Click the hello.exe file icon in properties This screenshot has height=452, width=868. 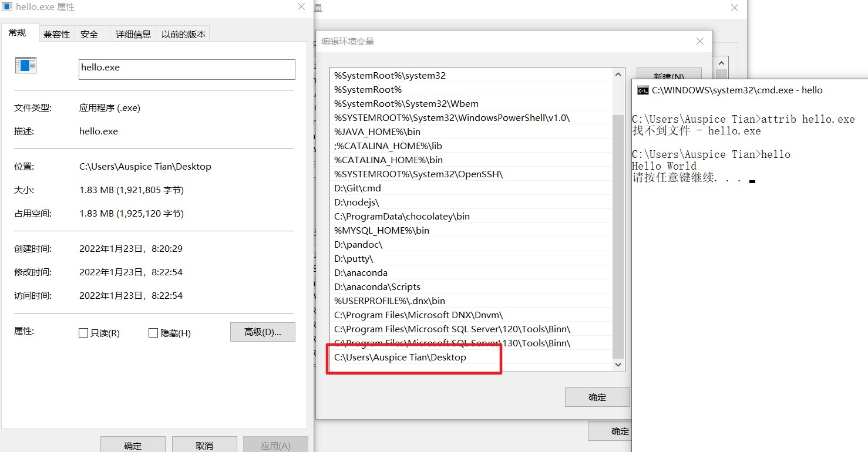(x=26, y=65)
